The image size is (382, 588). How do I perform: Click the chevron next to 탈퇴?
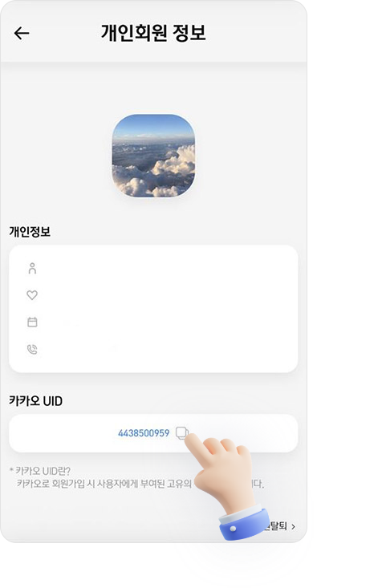tap(294, 527)
